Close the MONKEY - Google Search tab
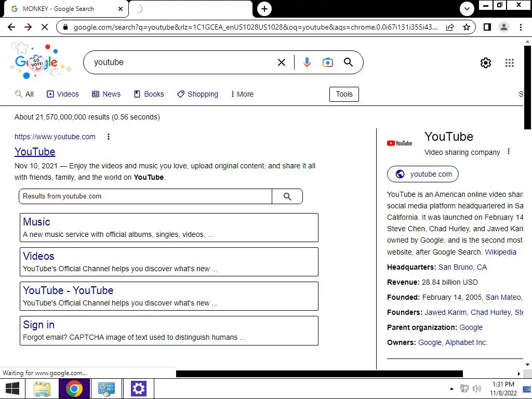 (x=121, y=9)
